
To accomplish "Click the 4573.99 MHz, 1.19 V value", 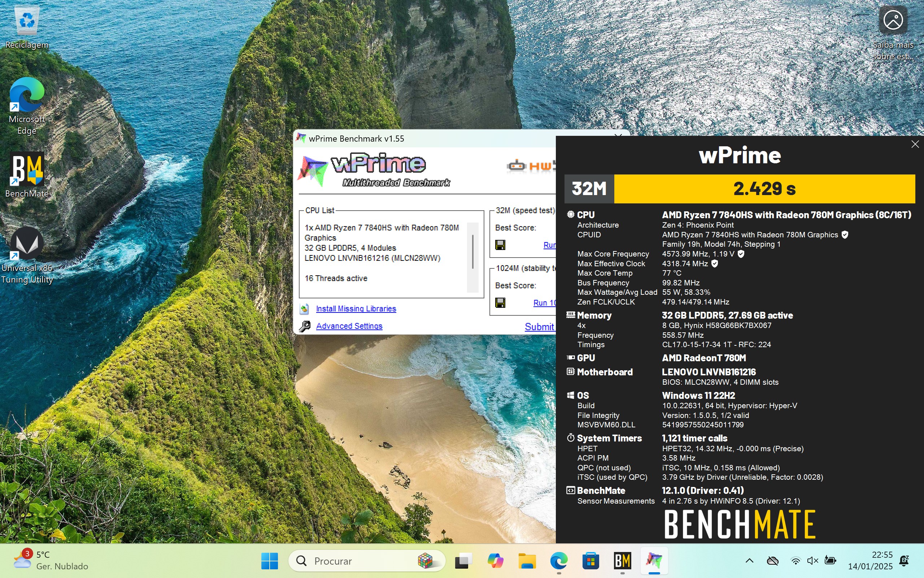I will pyautogui.click(x=698, y=254).
